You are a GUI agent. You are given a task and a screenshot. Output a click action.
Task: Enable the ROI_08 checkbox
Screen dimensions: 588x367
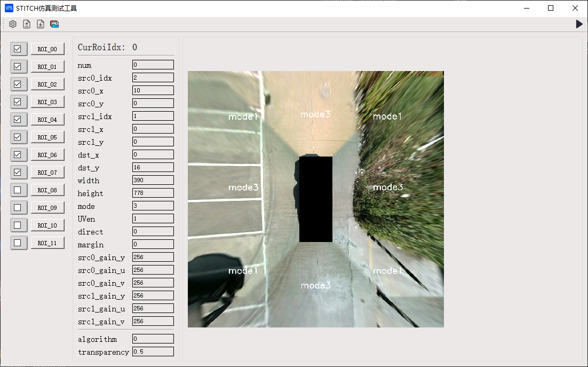point(18,190)
